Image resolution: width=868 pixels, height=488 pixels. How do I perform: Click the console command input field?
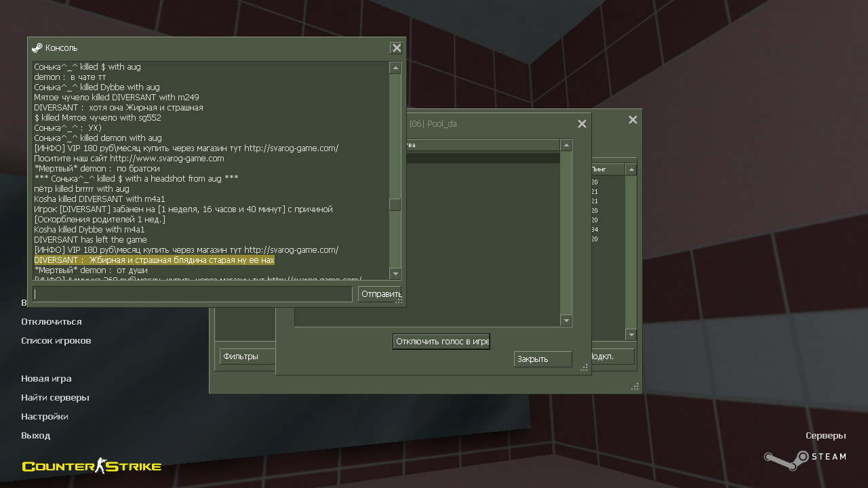(193, 294)
